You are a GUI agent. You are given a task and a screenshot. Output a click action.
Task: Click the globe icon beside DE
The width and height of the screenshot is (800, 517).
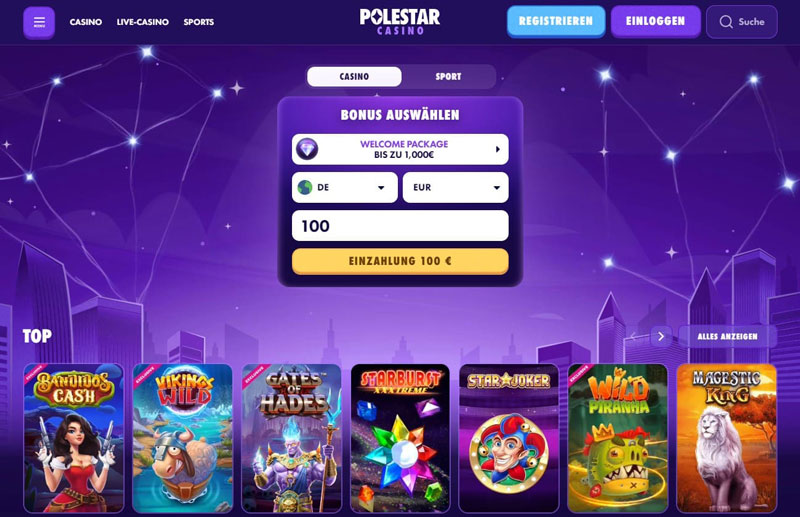(x=305, y=187)
